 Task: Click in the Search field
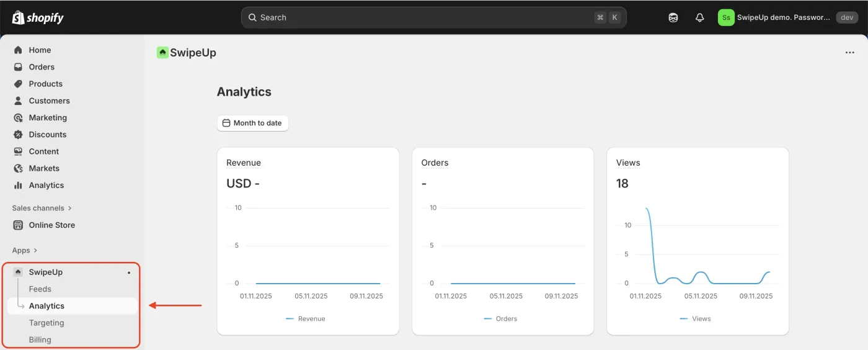[x=433, y=17]
